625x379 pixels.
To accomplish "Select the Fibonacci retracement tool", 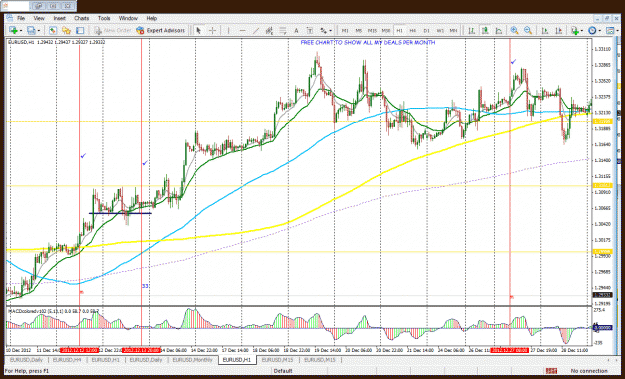I will pyautogui.click(x=283, y=30).
